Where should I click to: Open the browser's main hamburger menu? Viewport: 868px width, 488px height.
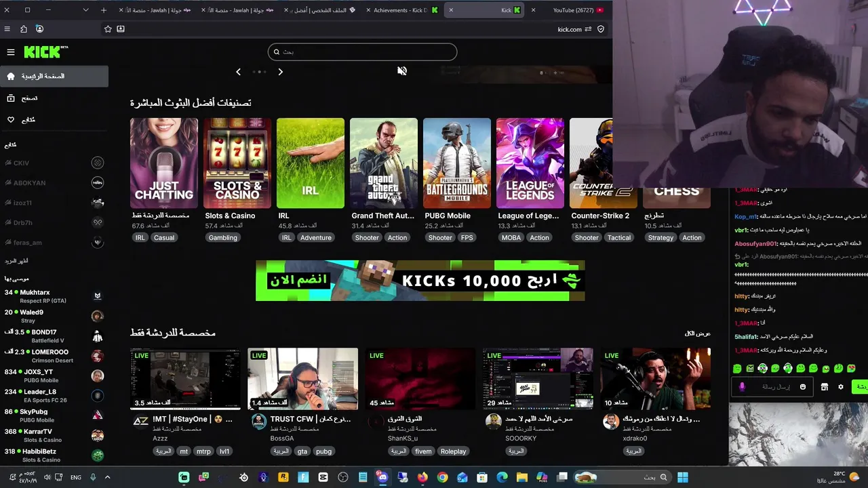pos(7,29)
